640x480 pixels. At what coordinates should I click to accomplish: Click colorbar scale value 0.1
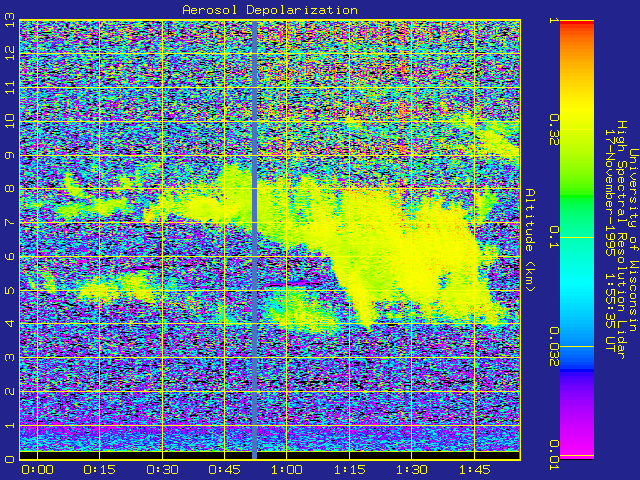point(553,237)
